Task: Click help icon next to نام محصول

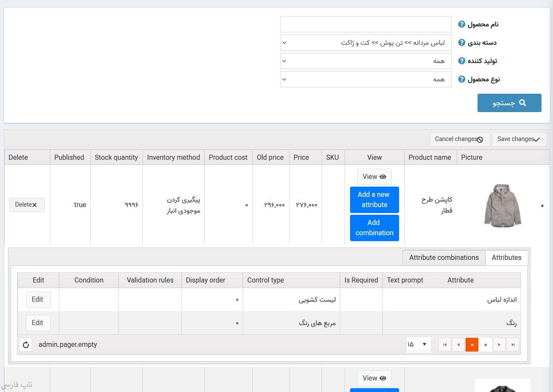Action: click(461, 24)
